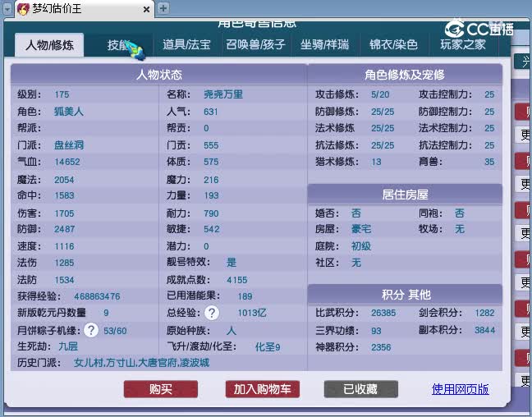Click the 比武积分 value 26385
This screenshot has height=417, width=532.
(x=383, y=313)
